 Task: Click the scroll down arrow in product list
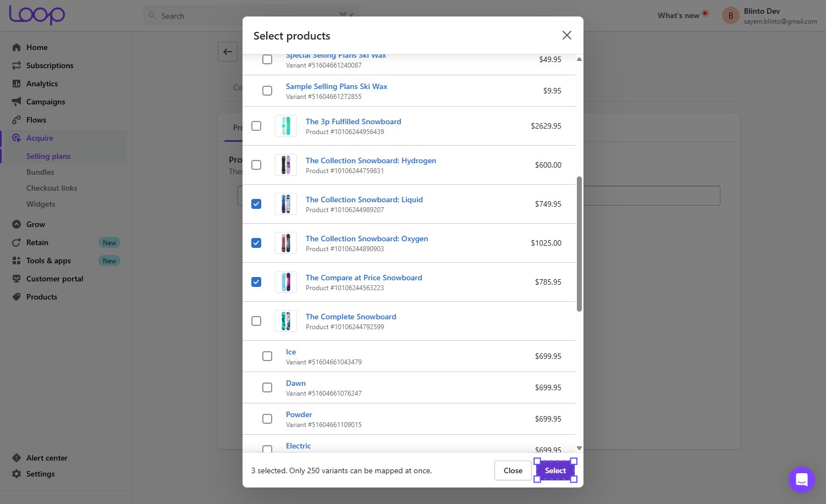coord(579,448)
